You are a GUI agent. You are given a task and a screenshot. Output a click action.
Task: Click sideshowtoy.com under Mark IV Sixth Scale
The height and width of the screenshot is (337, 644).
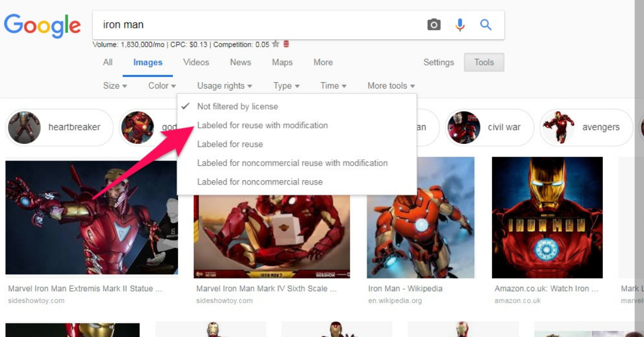pyautogui.click(x=224, y=301)
